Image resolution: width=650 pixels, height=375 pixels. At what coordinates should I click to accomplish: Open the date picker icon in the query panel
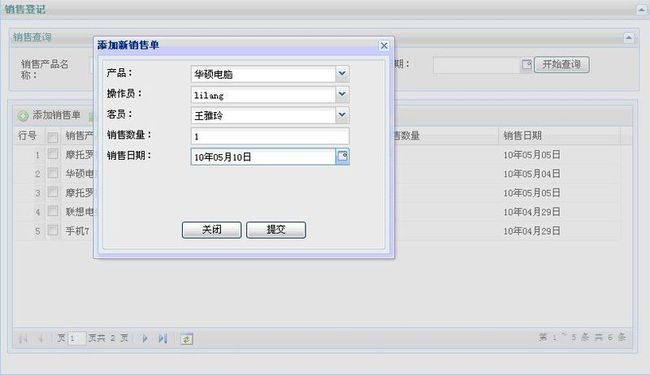pos(526,65)
